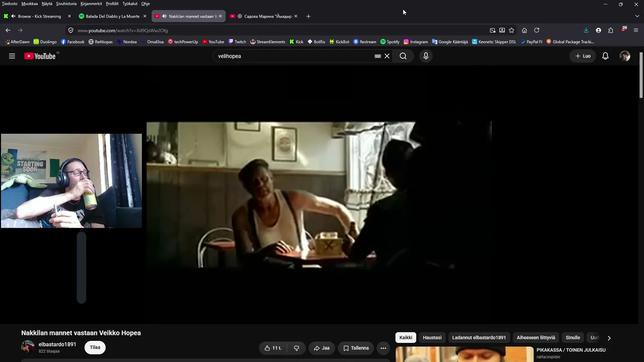The height and width of the screenshot is (362, 644).
Task: Open the Twitch bookmark
Action: pyautogui.click(x=237, y=42)
